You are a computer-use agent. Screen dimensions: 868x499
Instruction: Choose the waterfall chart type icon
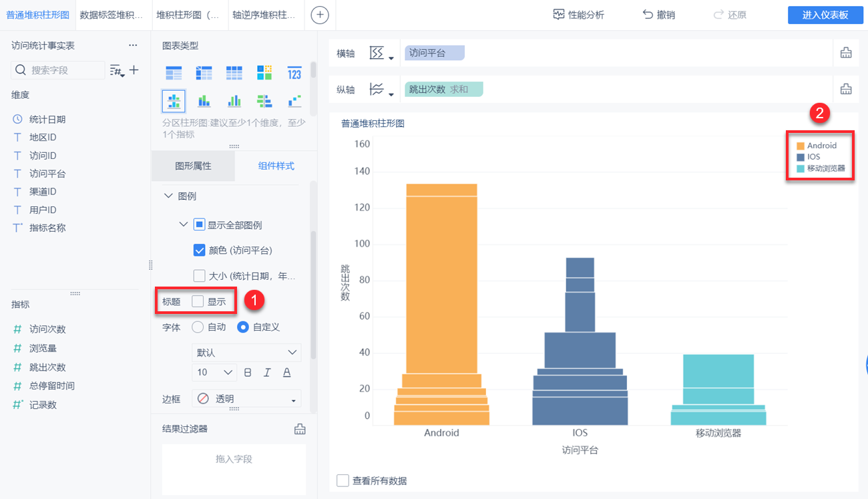point(294,102)
